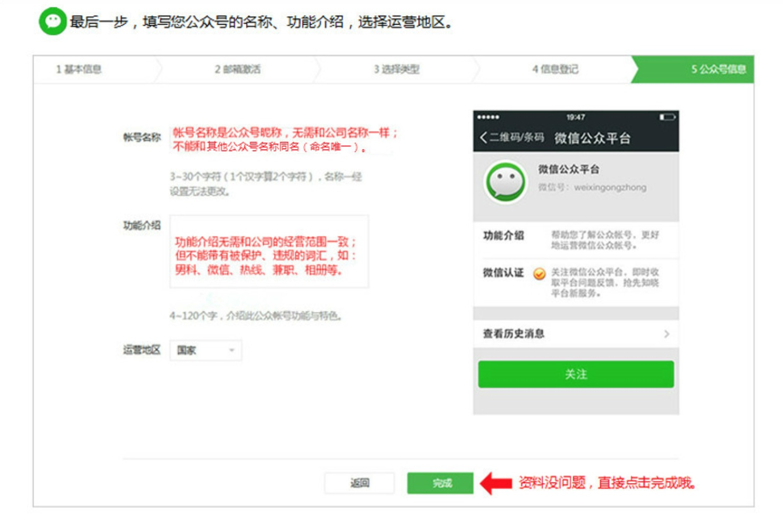
Task: Click the 帐号名称 input field
Action: [282, 140]
